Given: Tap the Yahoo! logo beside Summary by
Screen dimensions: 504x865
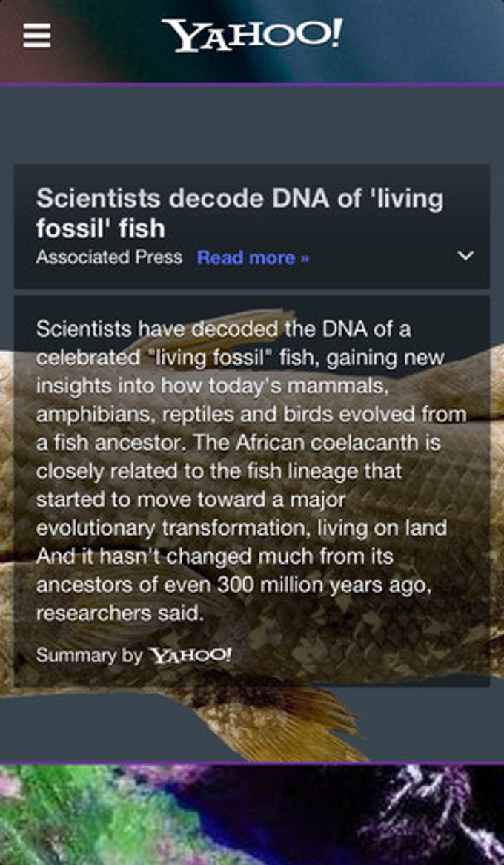Looking at the screenshot, I should pyautogui.click(x=190, y=655).
